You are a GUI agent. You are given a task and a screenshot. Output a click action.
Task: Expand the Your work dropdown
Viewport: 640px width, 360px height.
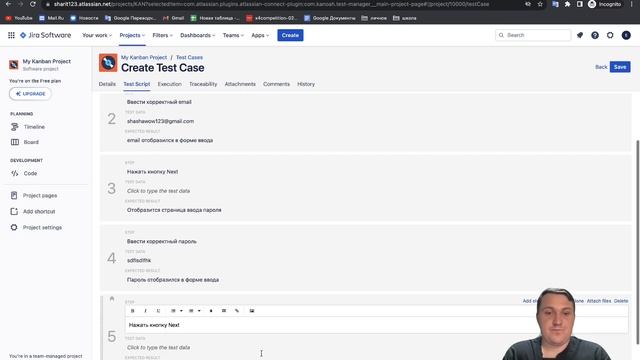click(97, 36)
